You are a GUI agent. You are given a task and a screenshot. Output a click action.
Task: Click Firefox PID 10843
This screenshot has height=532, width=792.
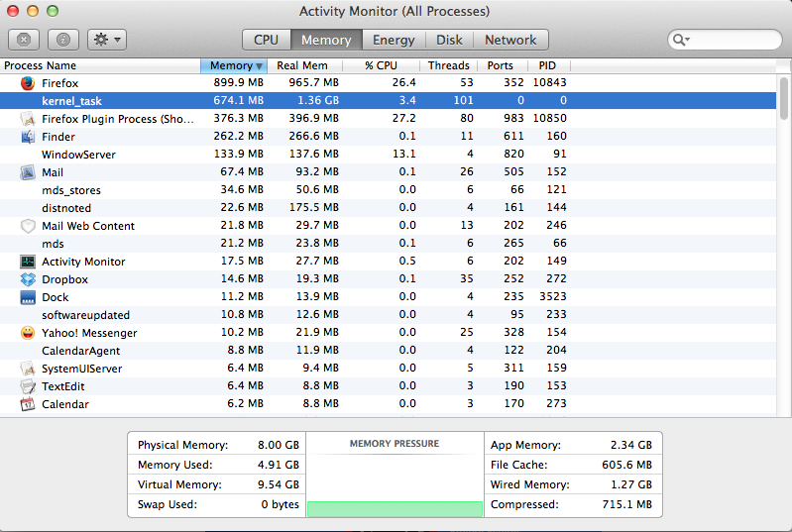tap(549, 82)
